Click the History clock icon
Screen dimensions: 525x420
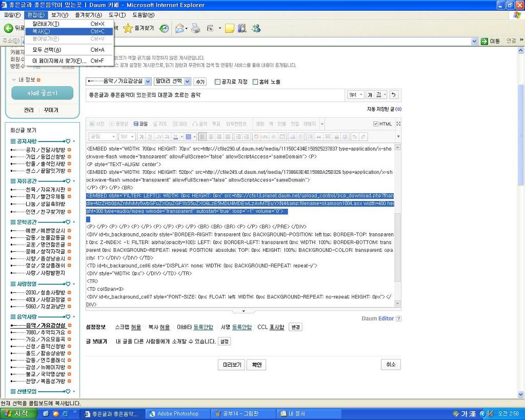(164, 29)
